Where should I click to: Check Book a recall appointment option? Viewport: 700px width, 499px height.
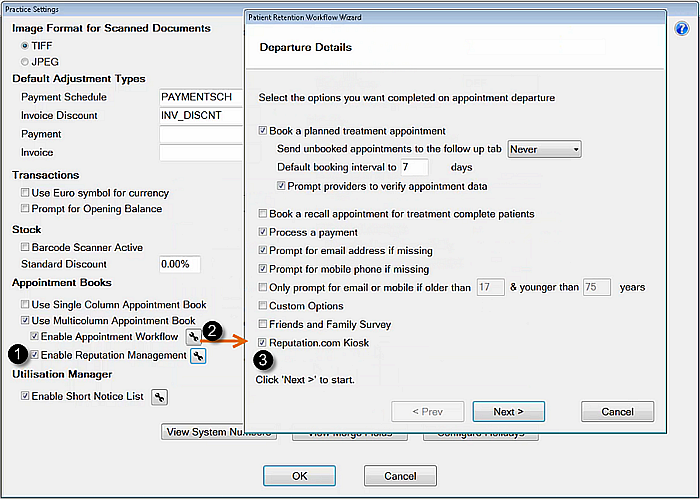pos(263,214)
